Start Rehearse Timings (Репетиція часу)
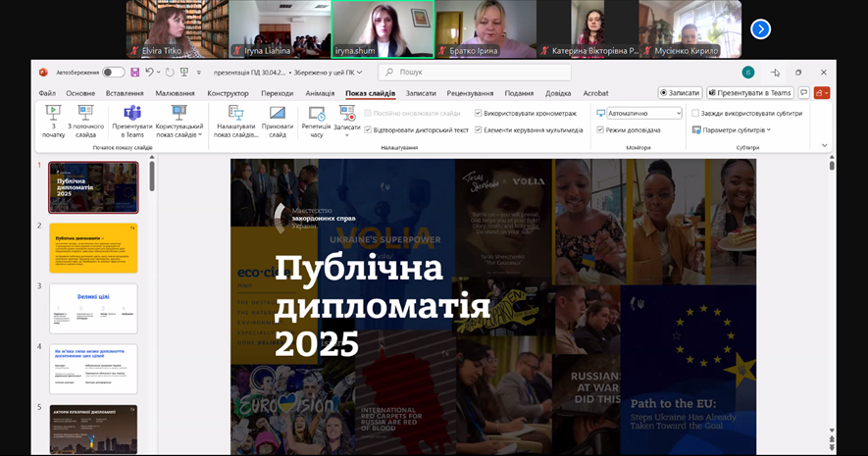This screenshot has height=456, width=868. 316,121
